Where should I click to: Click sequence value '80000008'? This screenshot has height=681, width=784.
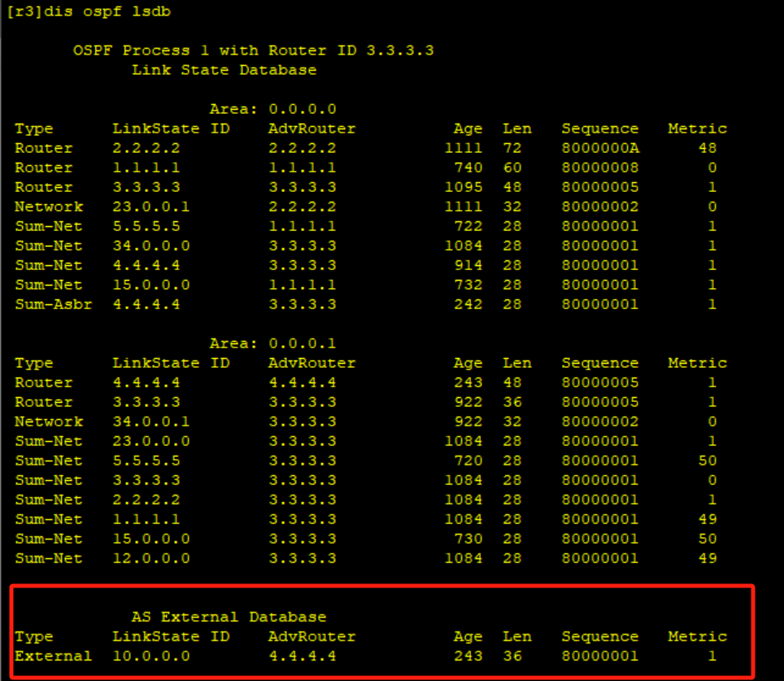point(600,168)
